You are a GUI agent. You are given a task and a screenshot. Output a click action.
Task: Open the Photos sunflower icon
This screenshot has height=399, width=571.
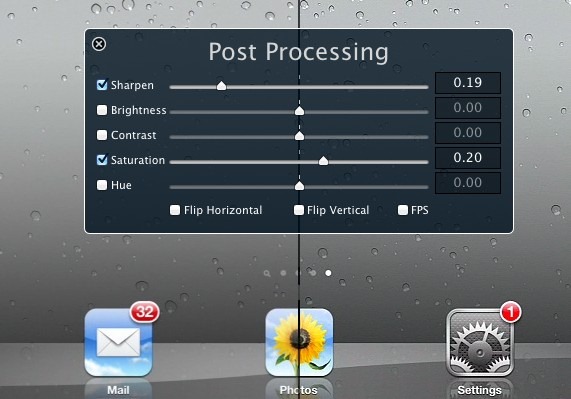point(299,343)
